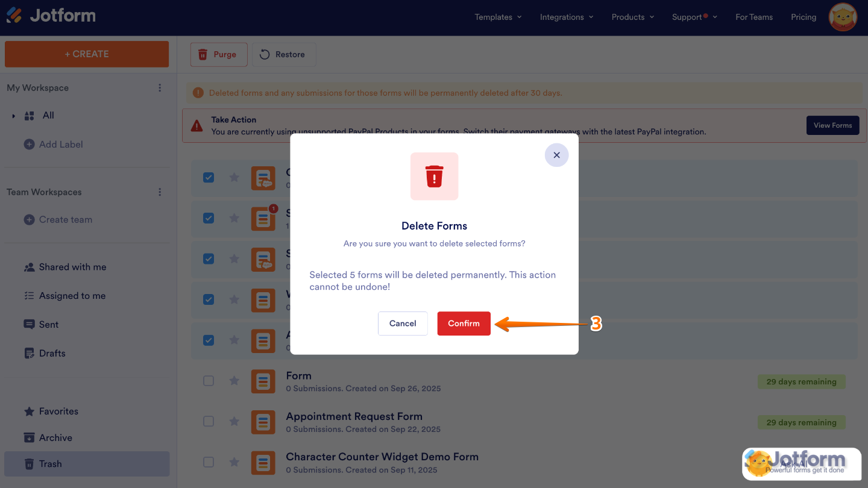Favorite the Appointment Request Form with star

[234, 422]
